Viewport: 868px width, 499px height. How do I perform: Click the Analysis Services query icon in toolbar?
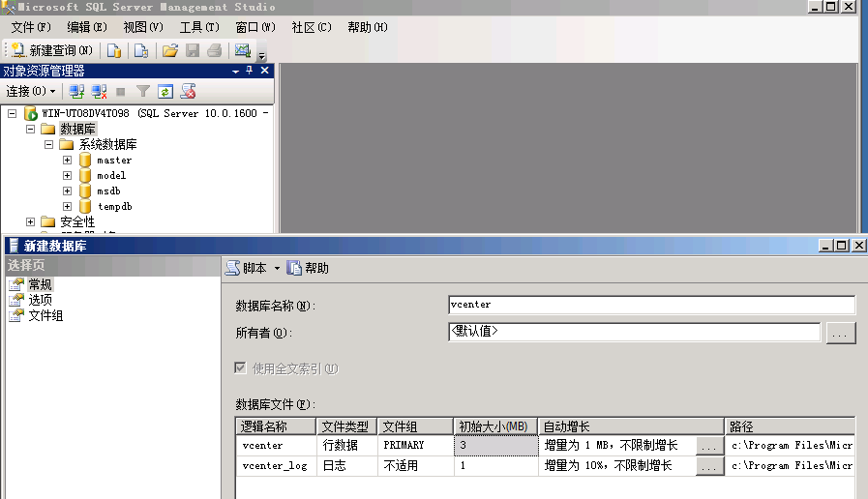141,50
